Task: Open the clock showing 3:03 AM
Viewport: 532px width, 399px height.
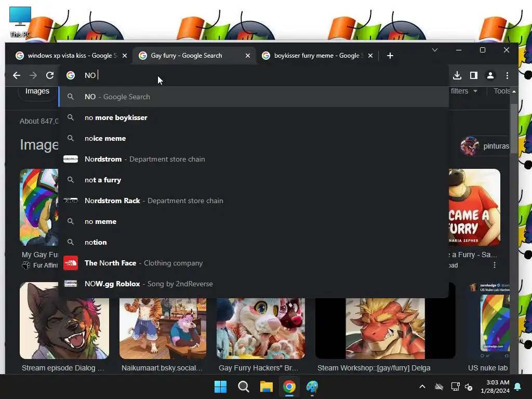Action: tap(495, 387)
